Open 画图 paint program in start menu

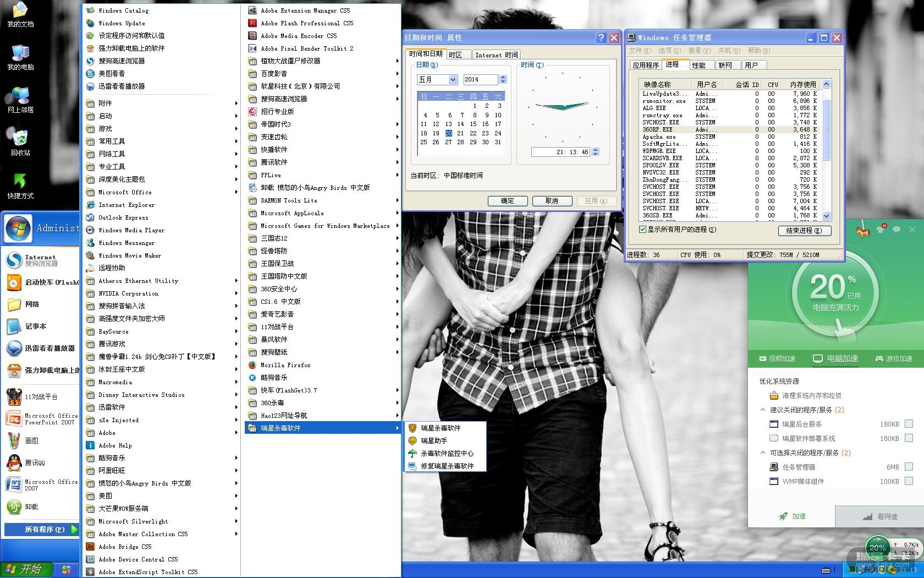(31, 441)
